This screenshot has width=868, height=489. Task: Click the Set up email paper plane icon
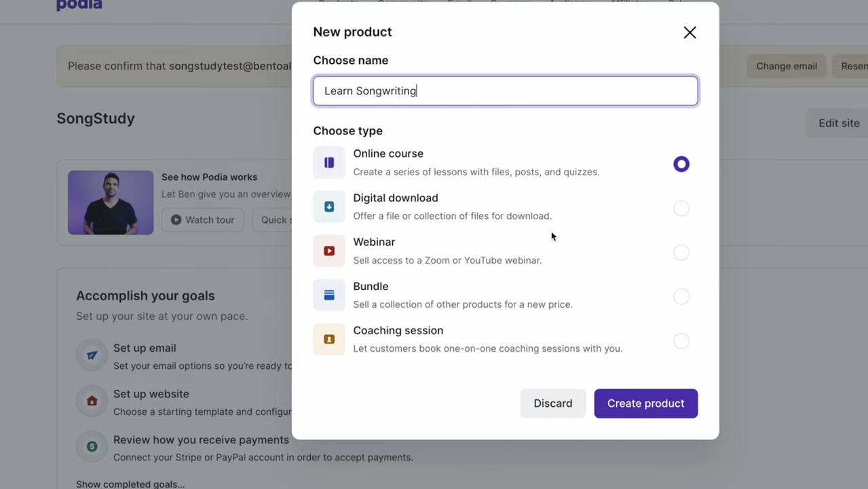point(92,355)
